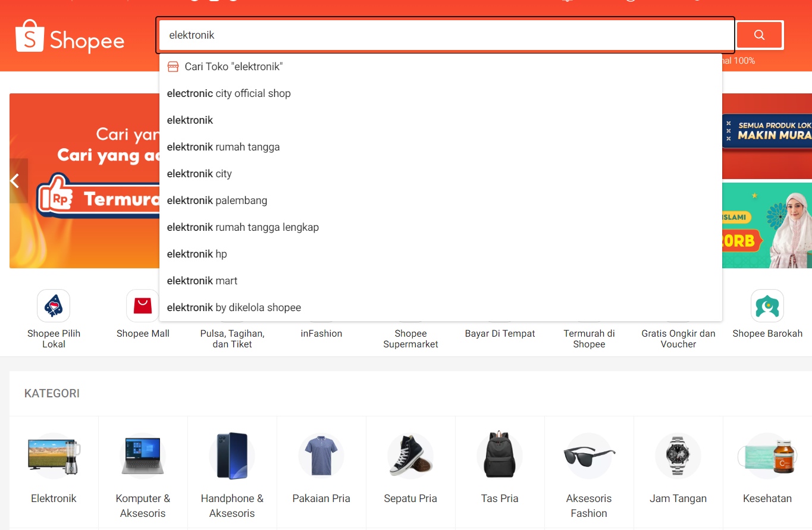Image resolution: width=812 pixels, height=530 pixels.
Task: Choose suggestion elektronik hp
Action: [x=441, y=254]
